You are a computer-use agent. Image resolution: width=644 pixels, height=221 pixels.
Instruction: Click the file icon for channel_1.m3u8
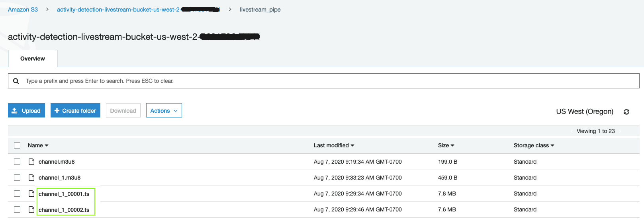31,178
